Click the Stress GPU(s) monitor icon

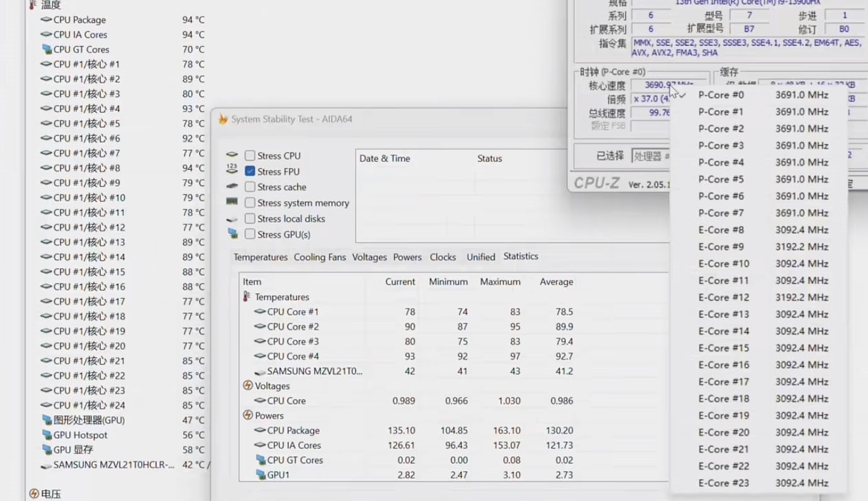pos(233,234)
